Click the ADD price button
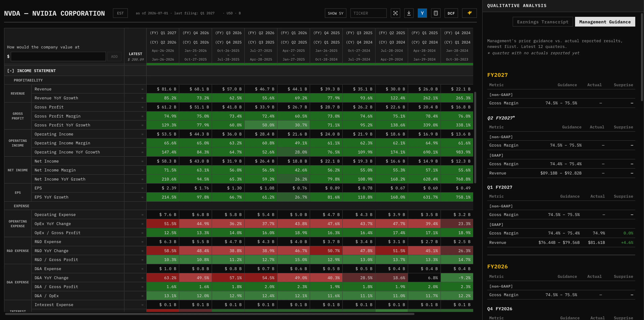 (114, 56)
